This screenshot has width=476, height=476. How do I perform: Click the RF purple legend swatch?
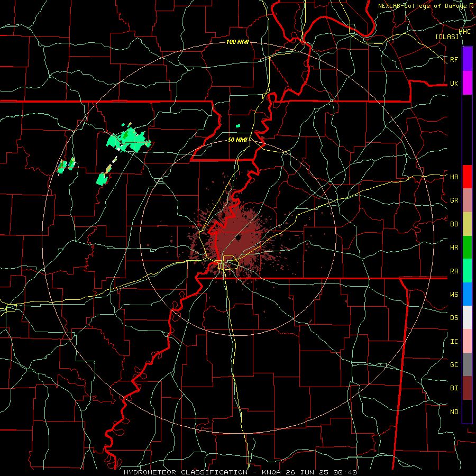tap(467, 59)
